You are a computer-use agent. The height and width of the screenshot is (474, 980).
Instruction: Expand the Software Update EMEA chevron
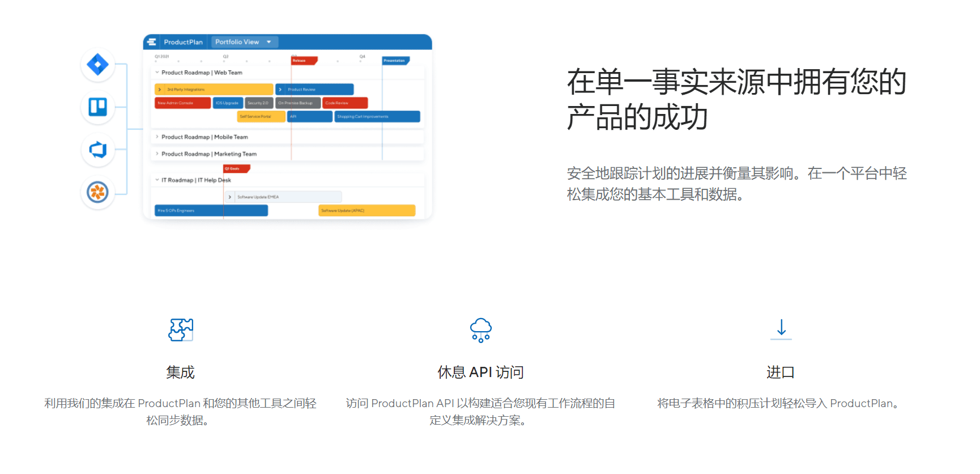coord(230,197)
